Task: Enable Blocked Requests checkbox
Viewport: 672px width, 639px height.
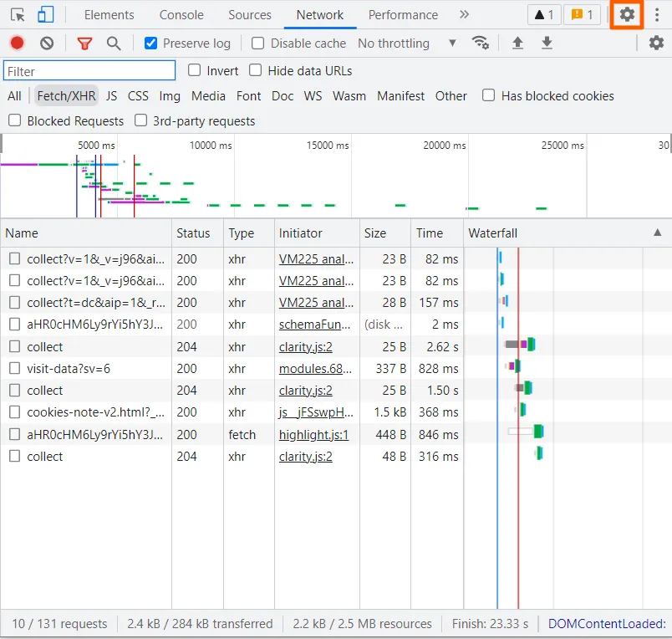Action: (14, 120)
